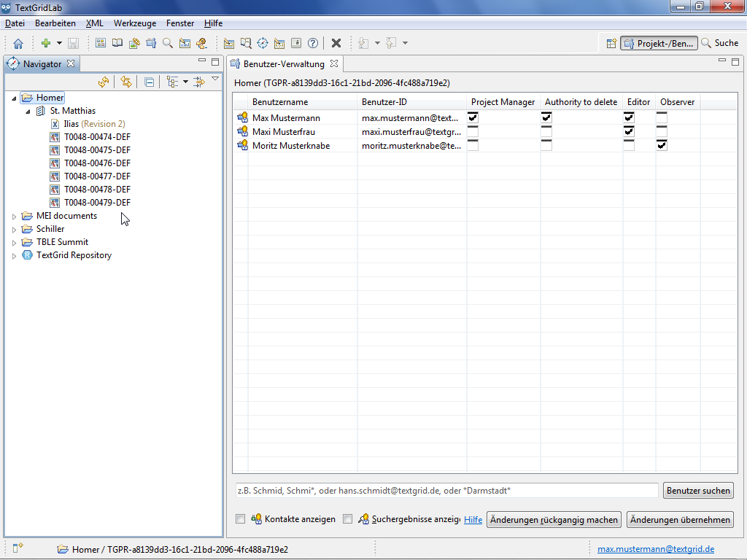
Task: Click the magnifier search toolbar icon
Action: coord(168,44)
